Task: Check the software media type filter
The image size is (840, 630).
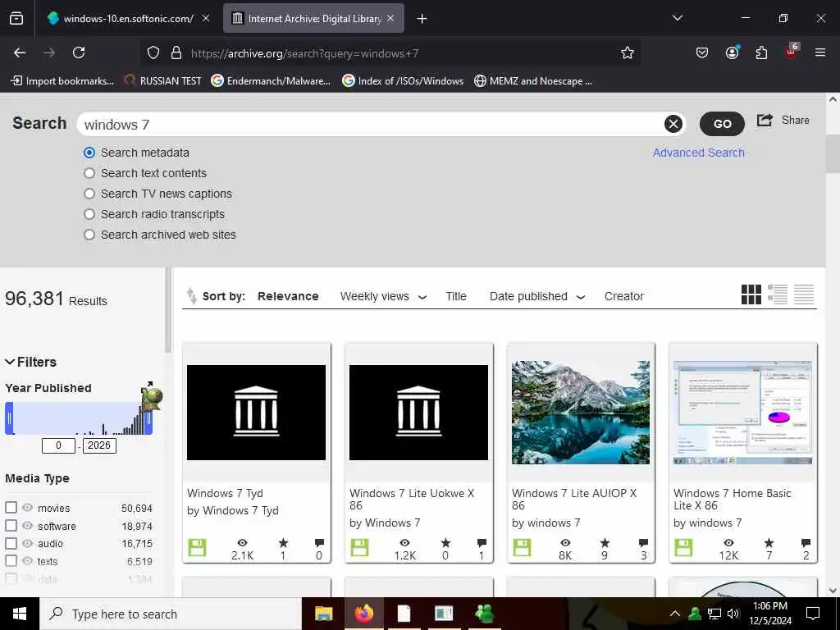Action: 11,526
